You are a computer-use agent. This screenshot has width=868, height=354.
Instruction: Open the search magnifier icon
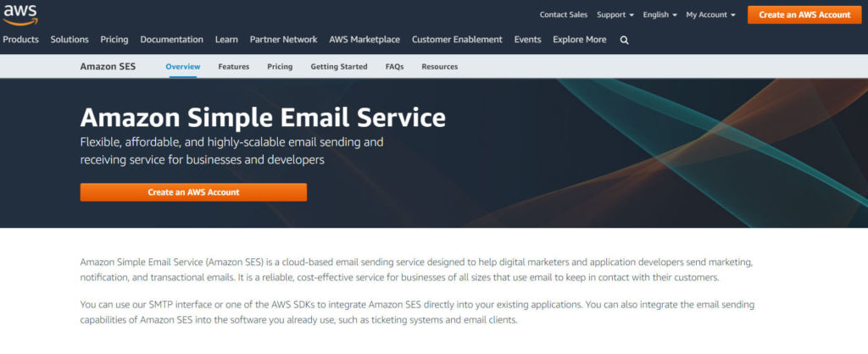tap(625, 40)
